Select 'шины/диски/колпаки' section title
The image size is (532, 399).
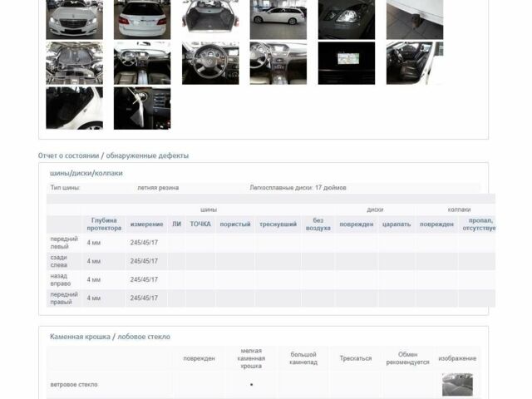click(86, 173)
